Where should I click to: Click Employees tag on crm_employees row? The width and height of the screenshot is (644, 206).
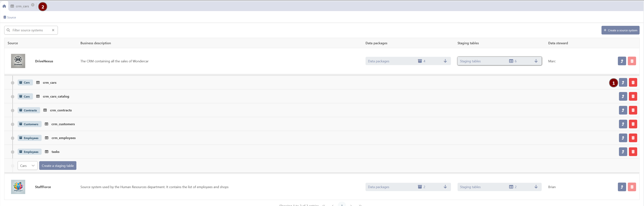click(x=29, y=138)
